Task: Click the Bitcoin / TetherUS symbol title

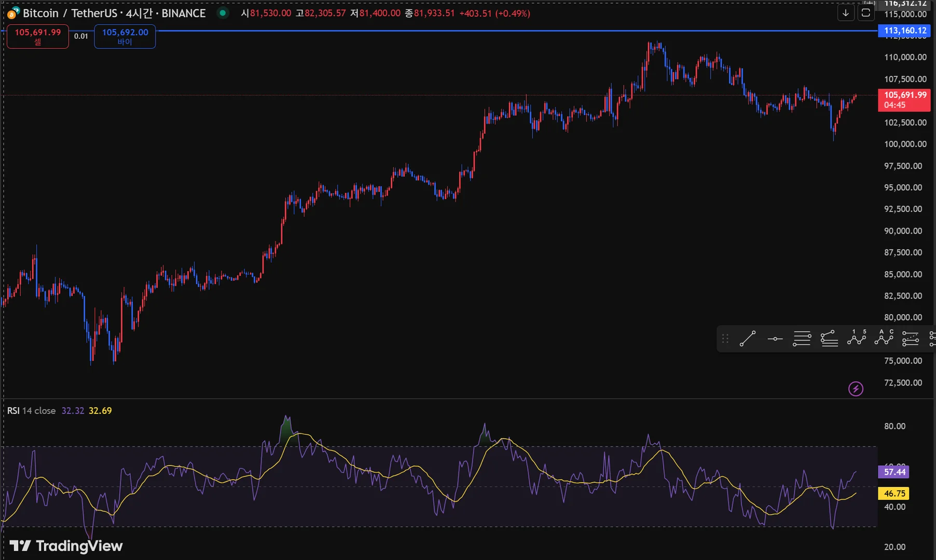Action: [70, 13]
